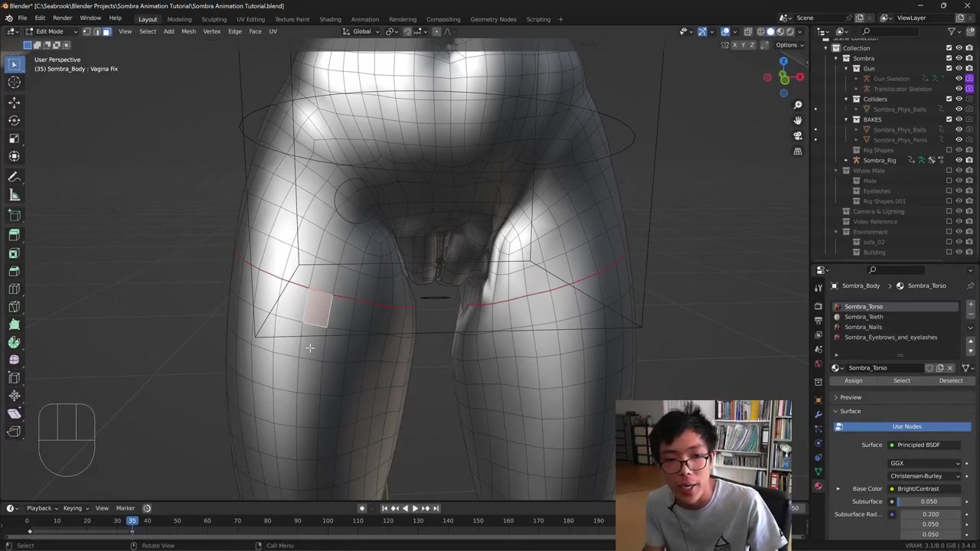The image size is (980, 551).
Task: Select the Sombra_Teeth material slot
Action: pyautogui.click(x=864, y=317)
